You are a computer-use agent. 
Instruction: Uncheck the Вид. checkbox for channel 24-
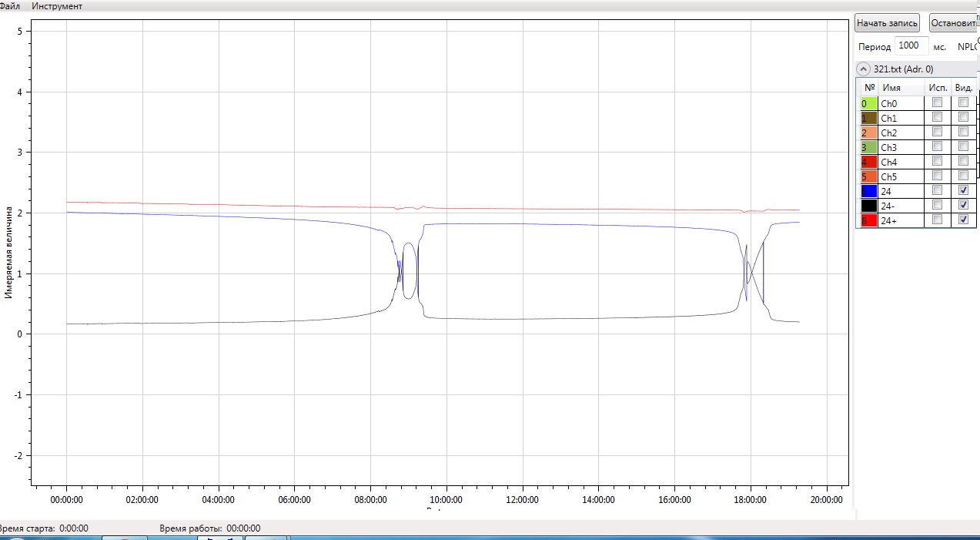coord(963,206)
